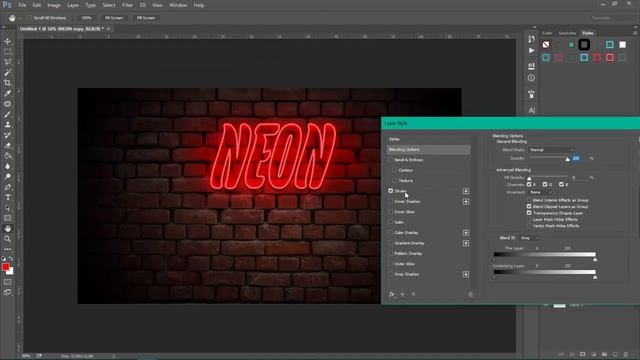Select the Pen tool
Image resolution: width=640 pixels, height=360 pixels.
point(8,187)
